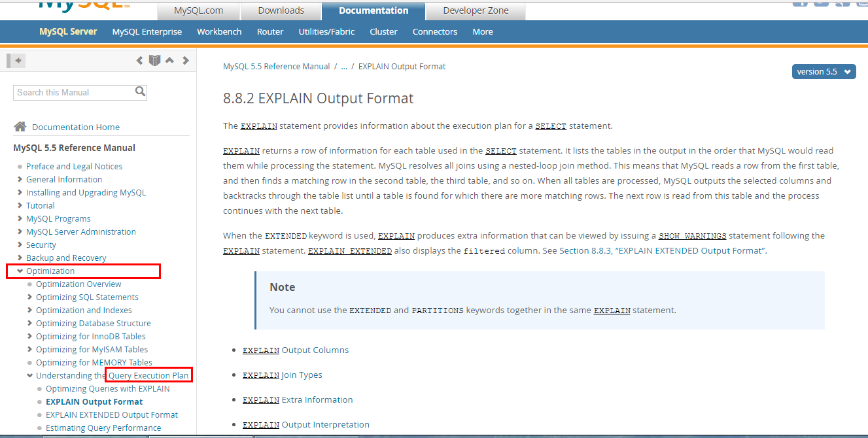Go to previous page using left chevron
This screenshot has height=438, width=868.
[x=139, y=61]
